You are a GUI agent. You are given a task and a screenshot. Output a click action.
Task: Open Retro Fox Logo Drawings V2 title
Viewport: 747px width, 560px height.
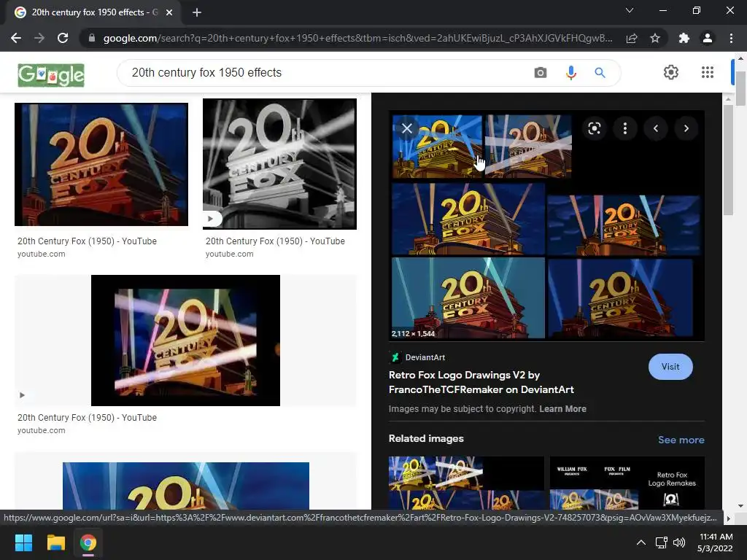481,382
